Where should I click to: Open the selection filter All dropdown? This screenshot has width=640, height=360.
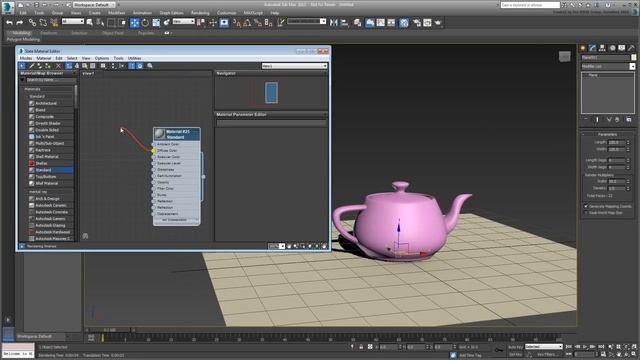(73, 21)
